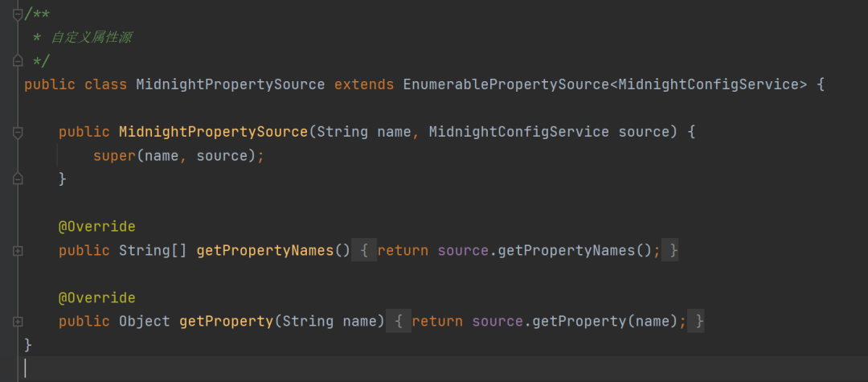Image resolution: width=868 pixels, height=382 pixels.
Task: Click the 'class' keyword in the class declaration
Action: (x=106, y=84)
